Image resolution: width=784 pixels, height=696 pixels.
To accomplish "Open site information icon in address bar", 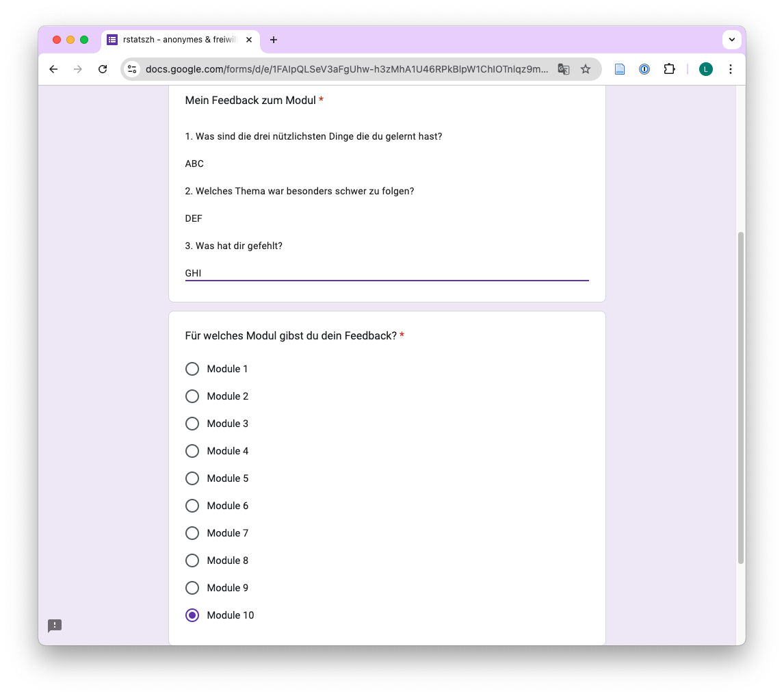I will [x=133, y=69].
